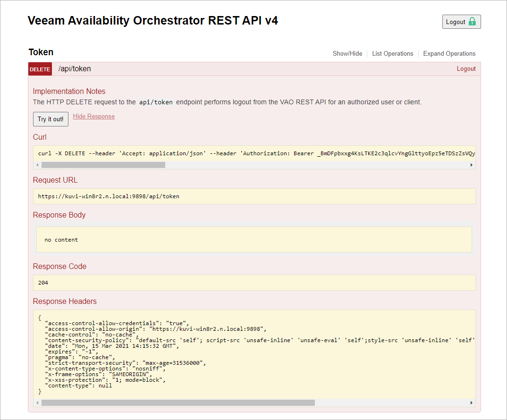
Task: Click the "content-security-policy" header line
Action: pyautogui.click(x=260, y=340)
